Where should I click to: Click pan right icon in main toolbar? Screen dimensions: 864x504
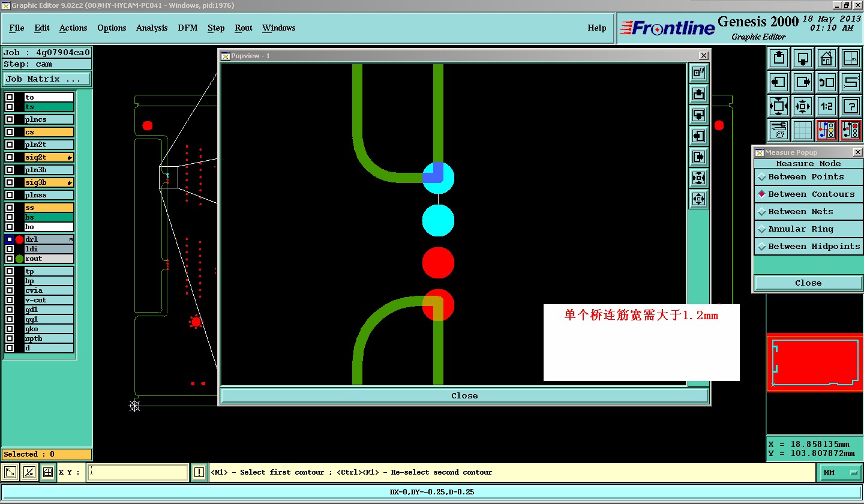[x=803, y=82]
